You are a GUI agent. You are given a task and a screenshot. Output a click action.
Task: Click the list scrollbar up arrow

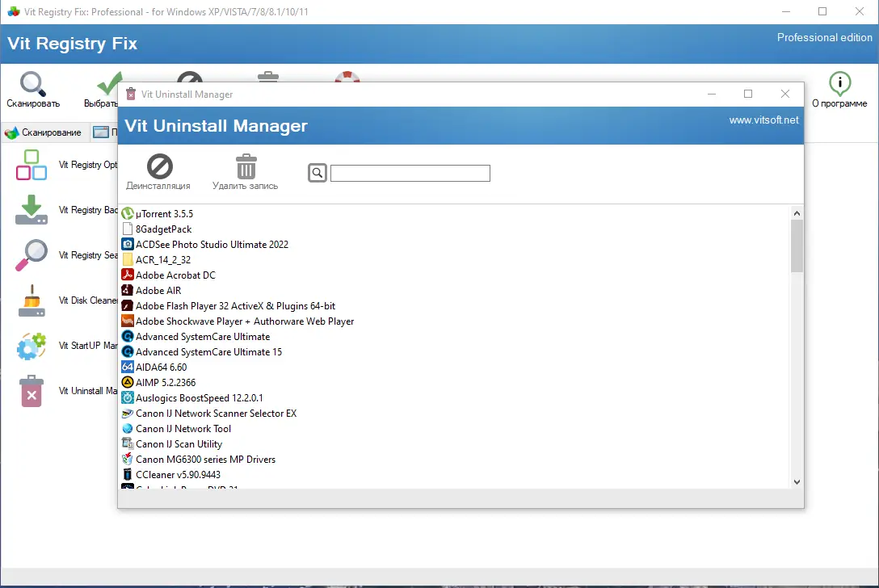[797, 213]
